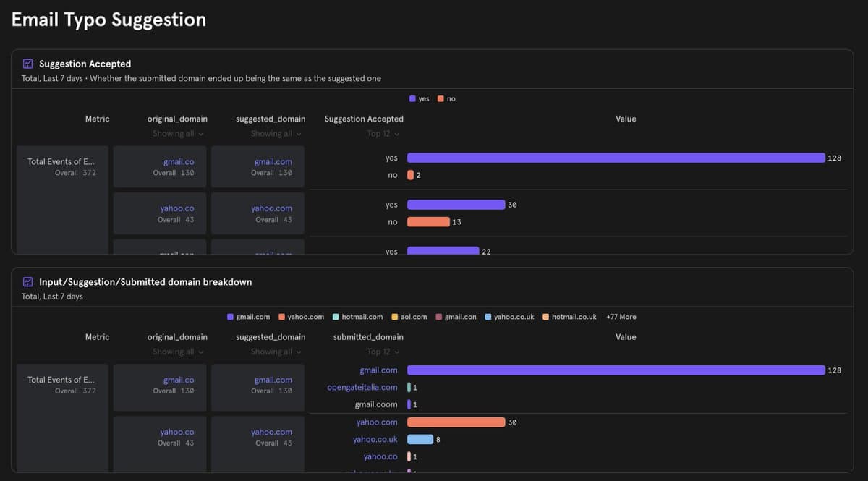This screenshot has width=868, height=481.
Task: Click the orange 'no' bar valued 13
Action: [428, 222]
